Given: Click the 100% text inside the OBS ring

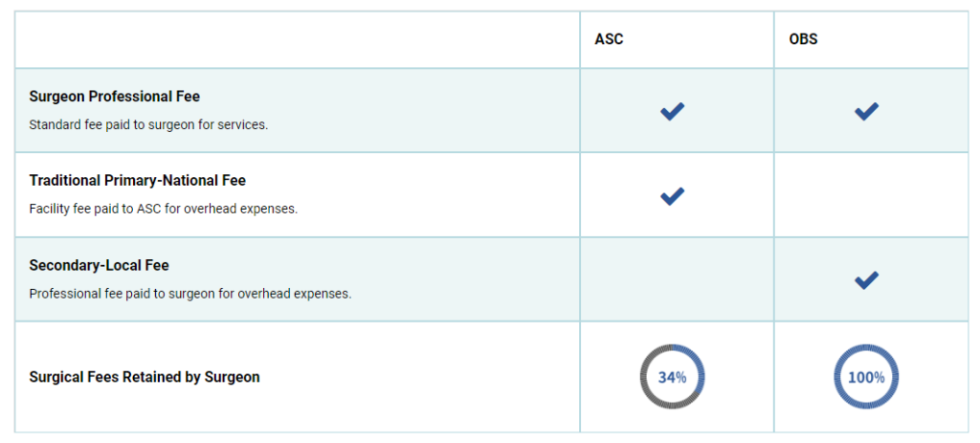Looking at the screenshot, I should coord(866,377).
